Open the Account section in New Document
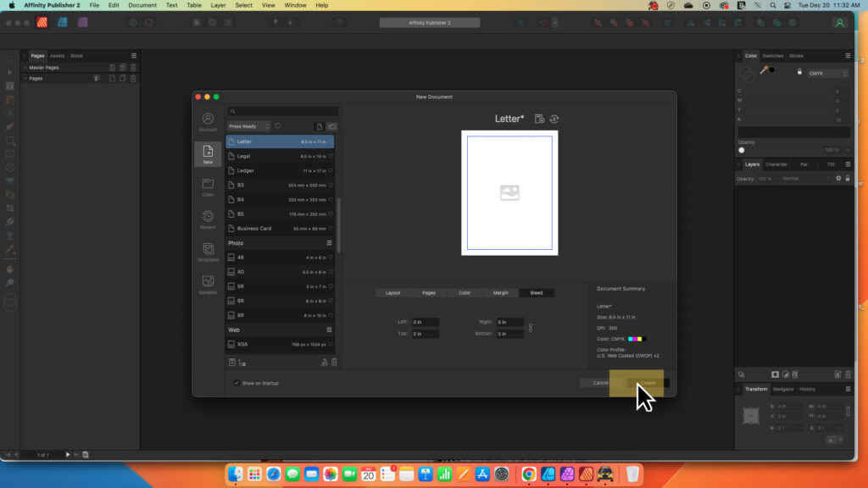Screen dimensions: 868x488 pyautogui.click(x=208, y=122)
